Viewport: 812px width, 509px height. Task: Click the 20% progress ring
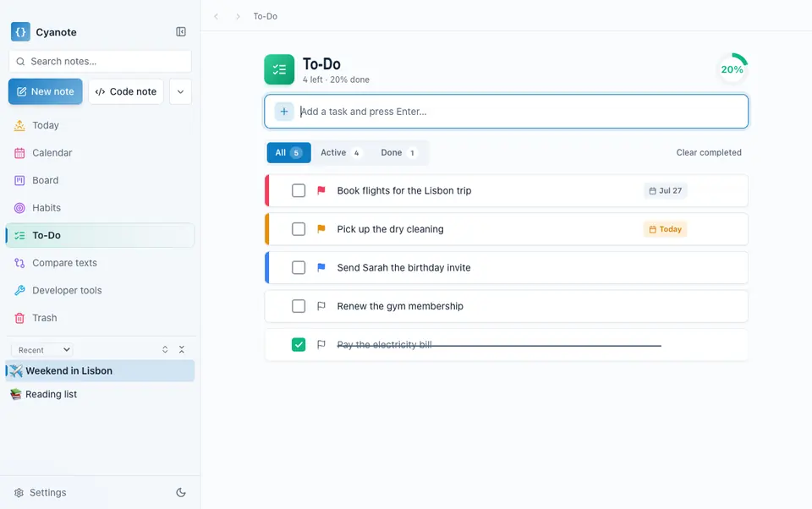click(x=732, y=69)
